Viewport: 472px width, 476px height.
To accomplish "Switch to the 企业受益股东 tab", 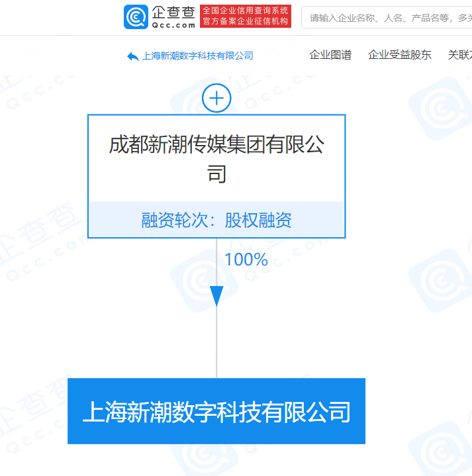I will (399, 55).
